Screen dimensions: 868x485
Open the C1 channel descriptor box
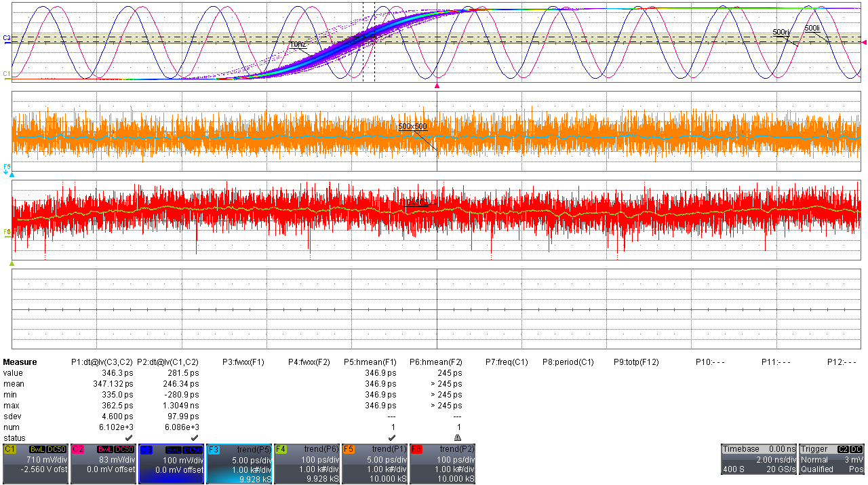coord(35,464)
